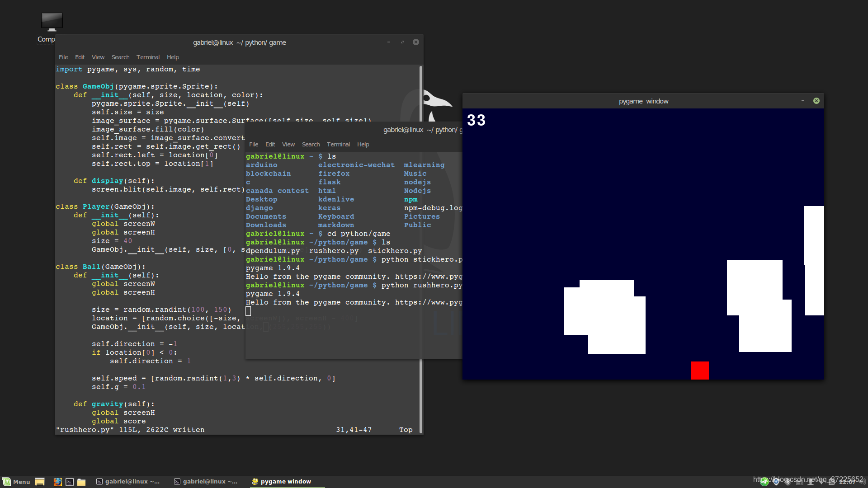The width and height of the screenshot is (868, 488).
Task: Open the Files folder launcher in the taskbar
Action: click(x=81, y=482)
